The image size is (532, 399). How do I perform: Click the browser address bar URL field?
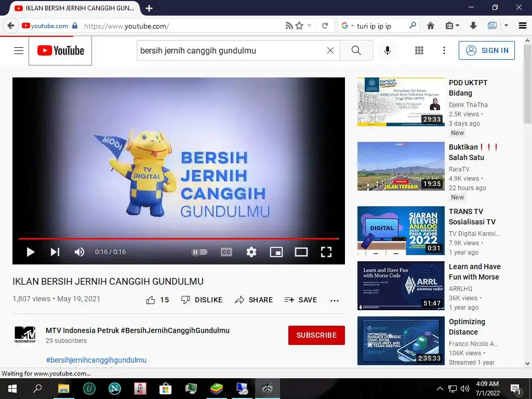tap(183, 26)
